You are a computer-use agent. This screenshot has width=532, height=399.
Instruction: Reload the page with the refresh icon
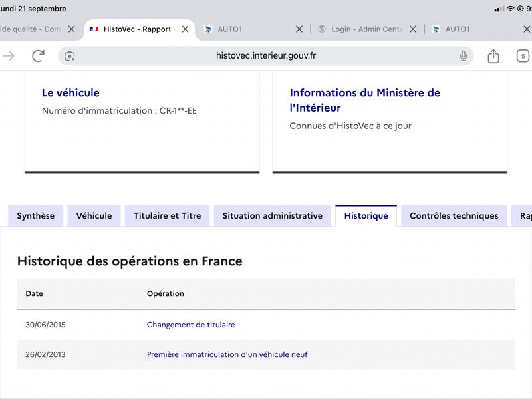(38, 56)
